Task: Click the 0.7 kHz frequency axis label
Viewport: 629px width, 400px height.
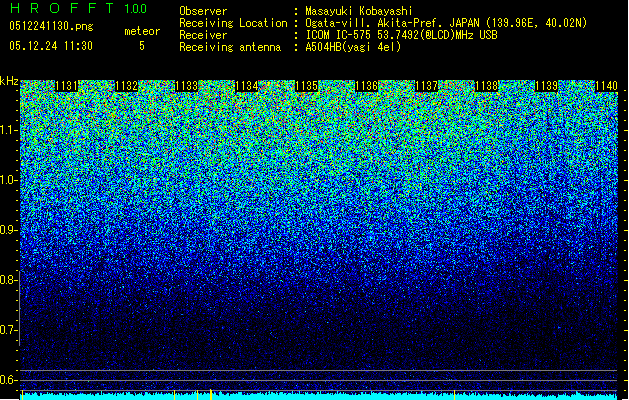Action: point(7,330)
